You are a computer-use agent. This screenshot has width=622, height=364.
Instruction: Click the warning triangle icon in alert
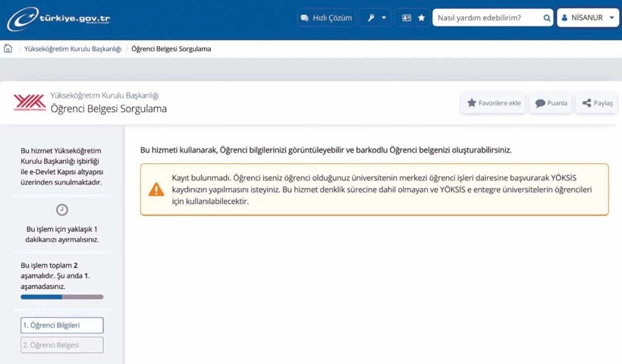click(x=156, y=190)
